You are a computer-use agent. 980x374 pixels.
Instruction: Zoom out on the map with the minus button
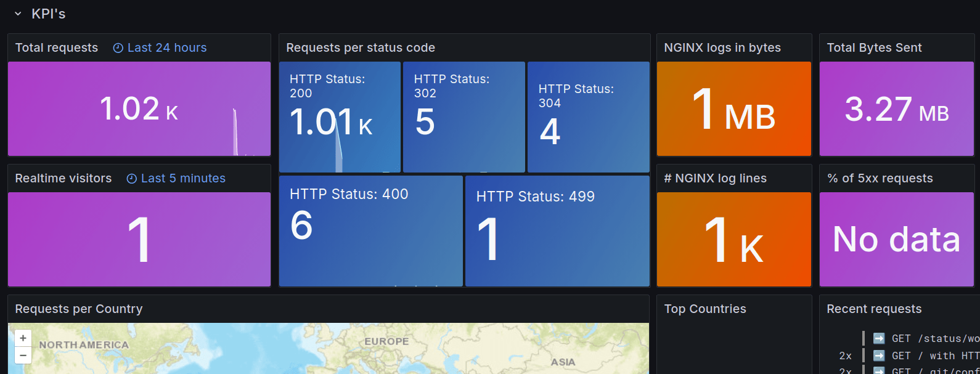(x=23, y=356)
